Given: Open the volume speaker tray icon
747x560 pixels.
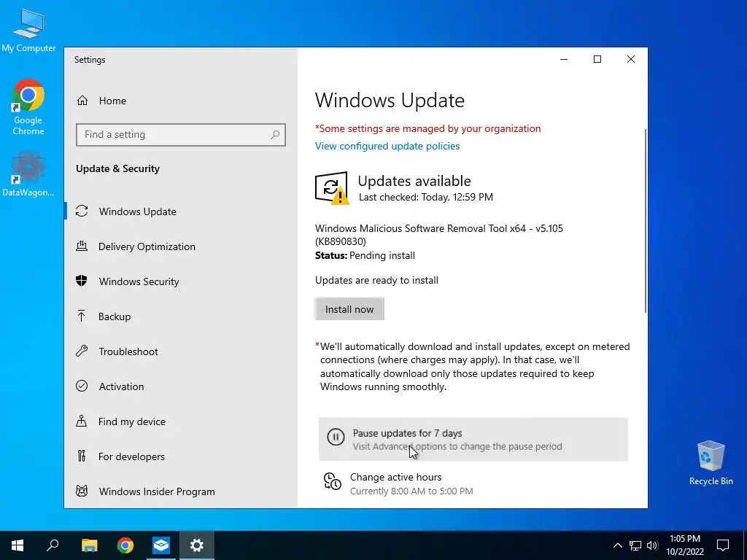Looking at the screenshot, I should [x=652, y=545].
